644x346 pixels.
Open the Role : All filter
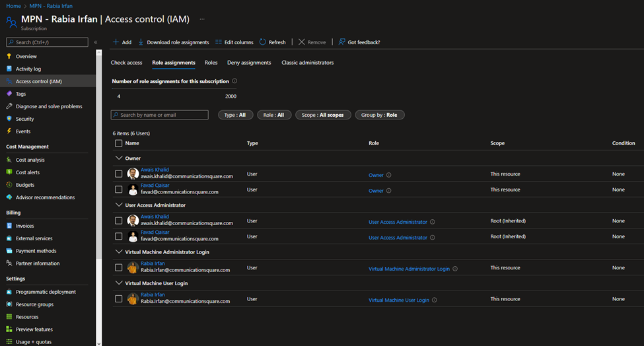point(274,115)
